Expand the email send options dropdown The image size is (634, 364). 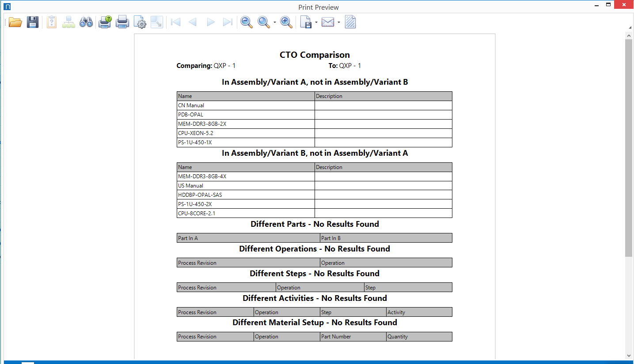(x=339, y=22)
